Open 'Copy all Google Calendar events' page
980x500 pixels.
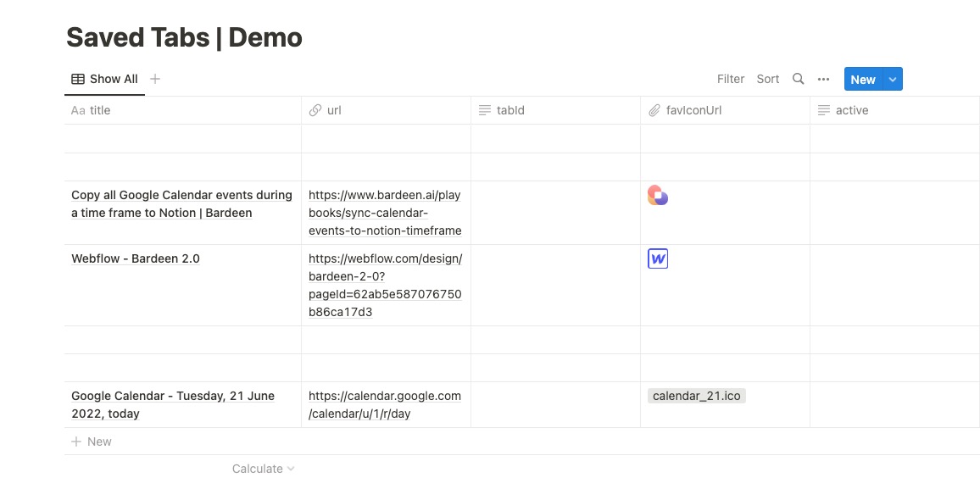click(x=182, y=203)
